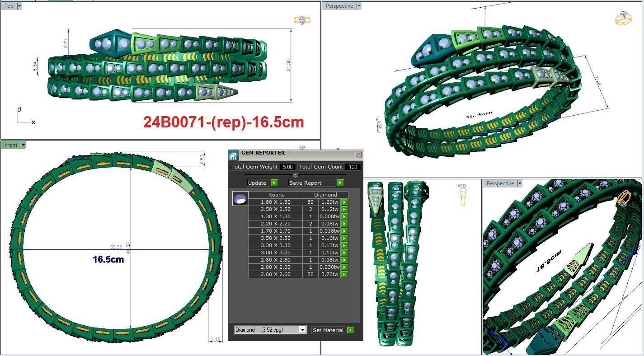Select the 3.50 X 3.50 size cell
The width and height of the screenshot is (644, 356).
coord(276,238)
